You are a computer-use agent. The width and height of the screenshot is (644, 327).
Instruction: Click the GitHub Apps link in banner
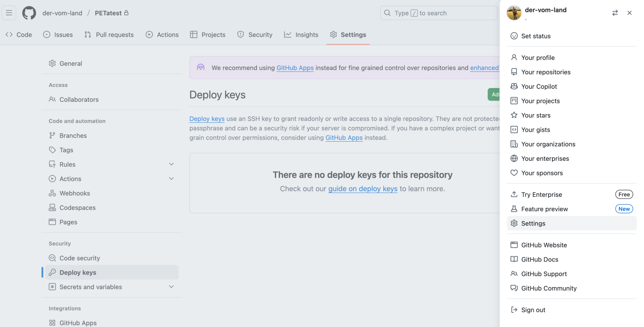295,68
